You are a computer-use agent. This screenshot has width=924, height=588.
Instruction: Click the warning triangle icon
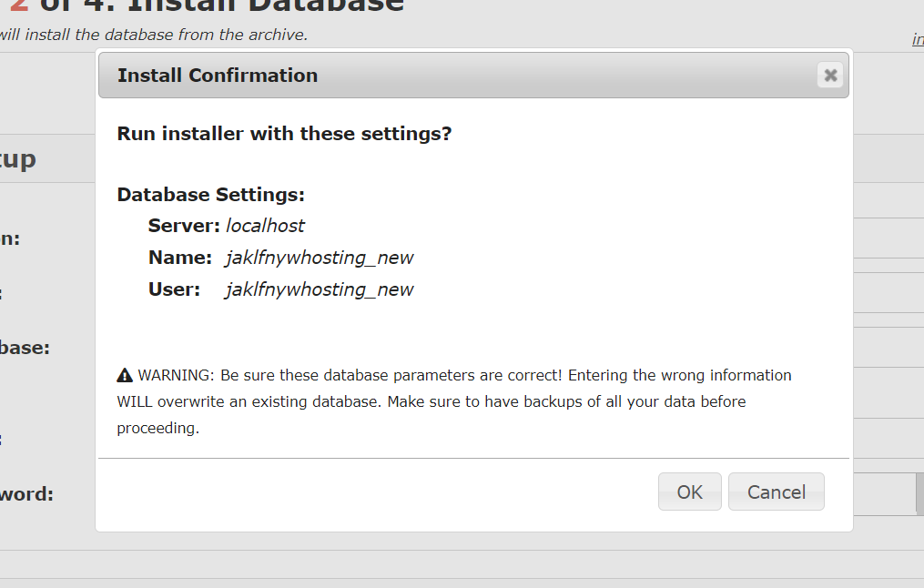(125, 375)
